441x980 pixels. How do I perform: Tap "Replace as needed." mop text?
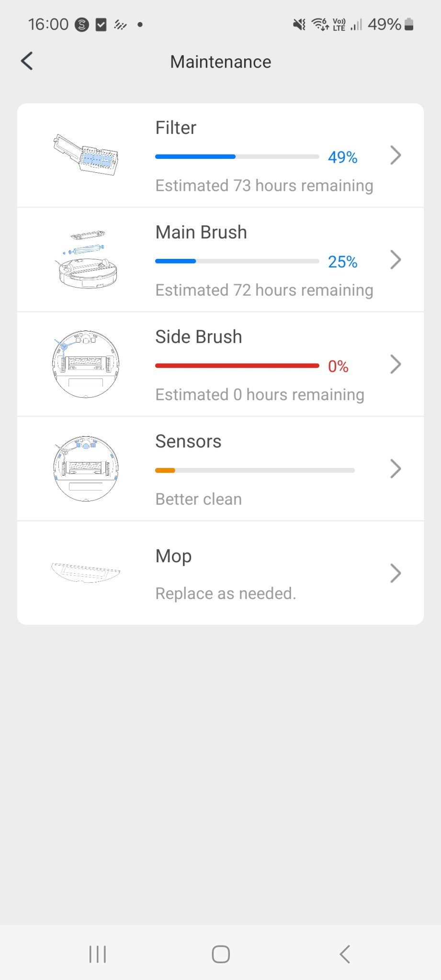coord(226,593)
